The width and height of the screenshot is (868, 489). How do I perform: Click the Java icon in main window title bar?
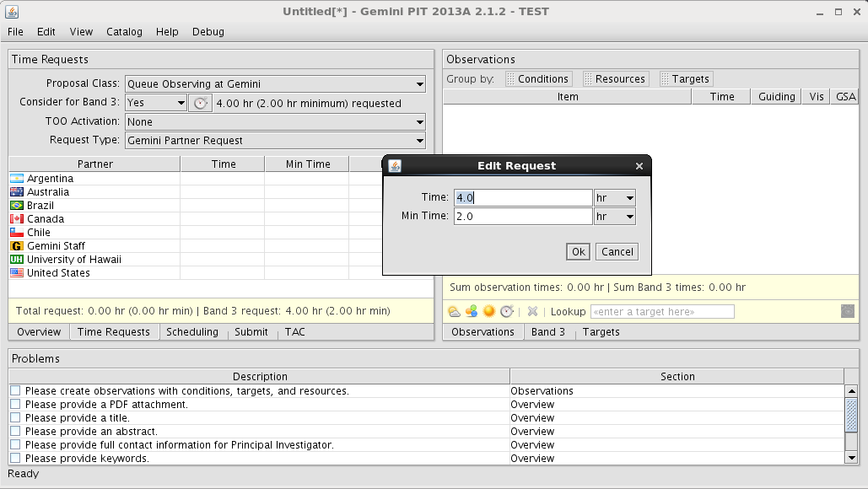coord(12,12)
